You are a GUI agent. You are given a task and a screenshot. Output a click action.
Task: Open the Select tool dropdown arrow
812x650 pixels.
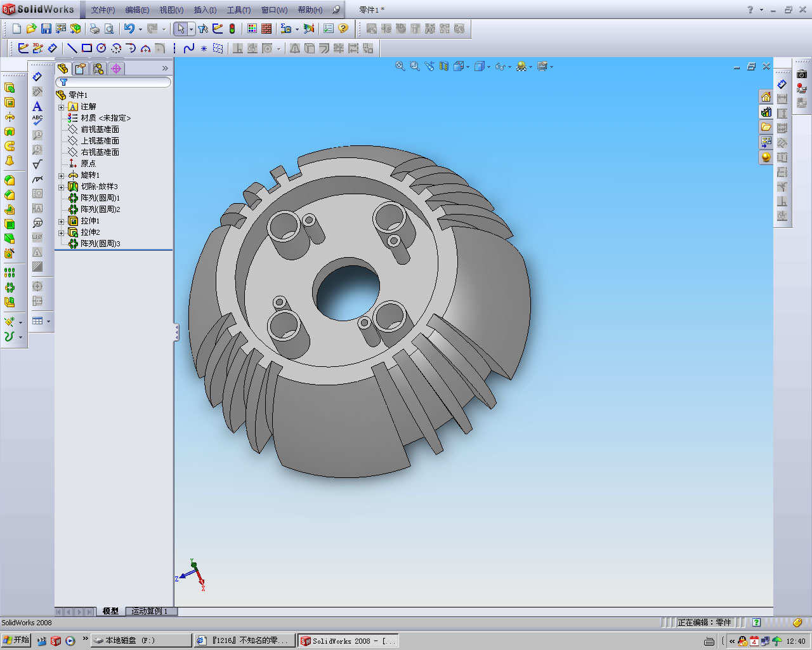[191, 29]
